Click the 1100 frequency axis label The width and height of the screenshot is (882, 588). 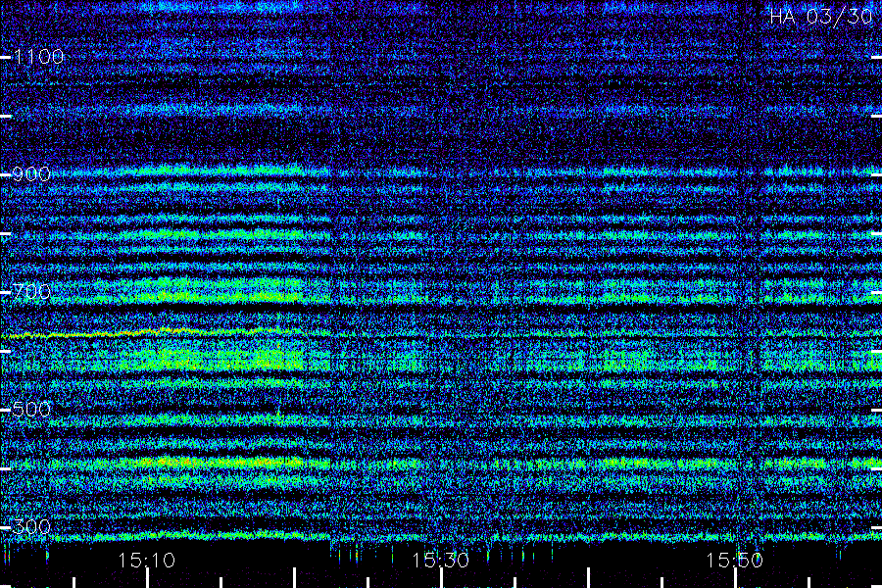pyautogui.click(x=39, y=57)
